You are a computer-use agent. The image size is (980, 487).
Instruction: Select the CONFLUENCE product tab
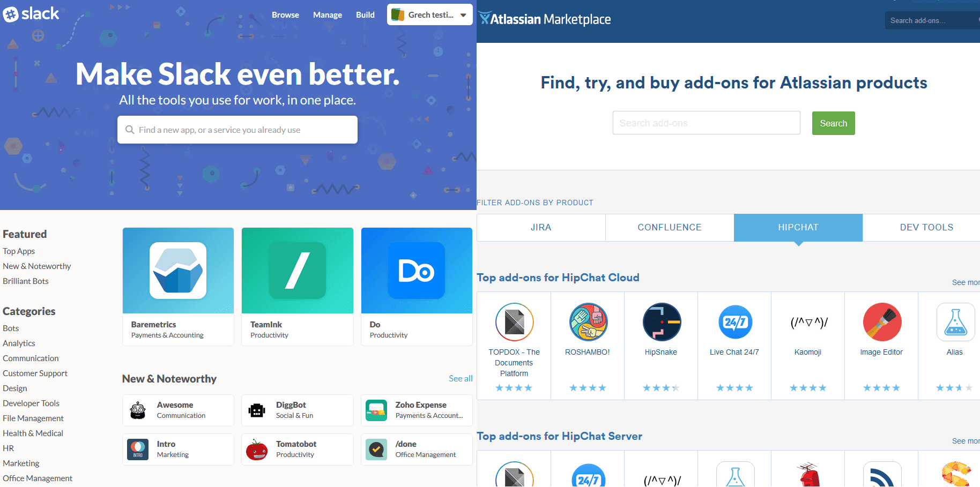pyautogui.click(x=670, y=227)
